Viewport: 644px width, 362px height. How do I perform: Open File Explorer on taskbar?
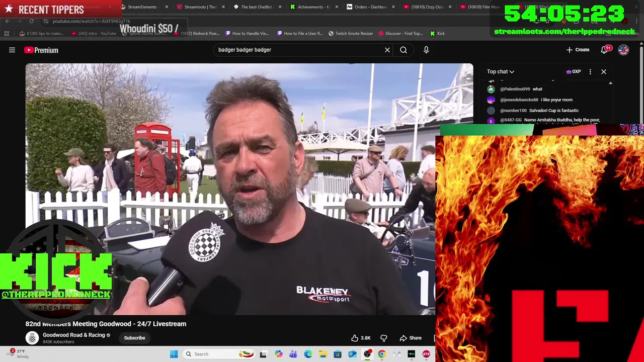323,354
